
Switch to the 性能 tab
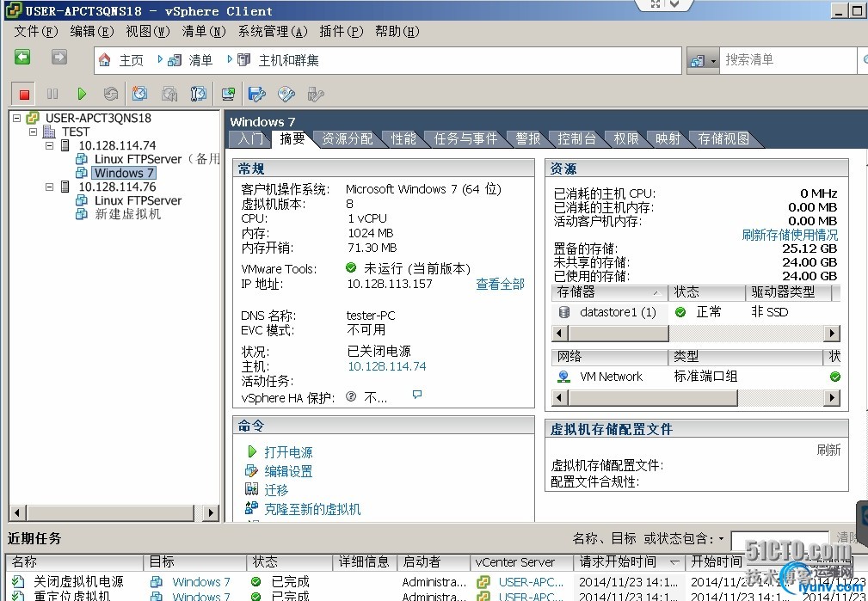(403, 139)
